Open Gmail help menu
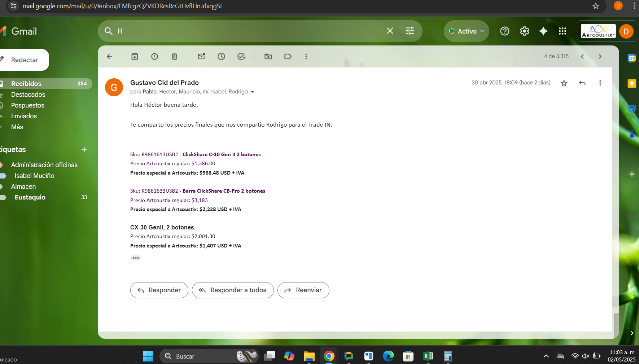 click(505, 31)
